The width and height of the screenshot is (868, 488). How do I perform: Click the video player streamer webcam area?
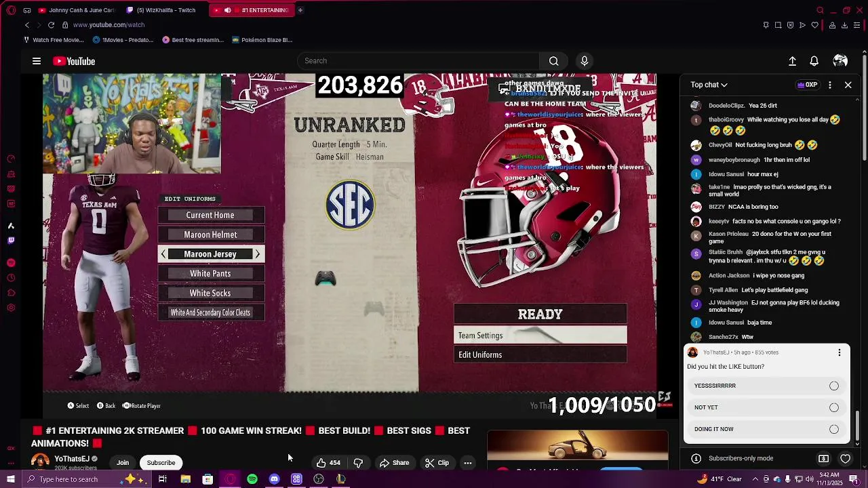(132, 123)
